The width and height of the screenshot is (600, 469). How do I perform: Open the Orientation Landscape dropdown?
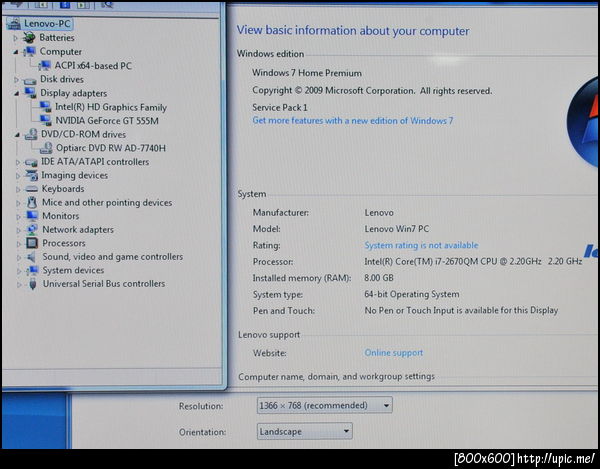(x=305, y=431)
